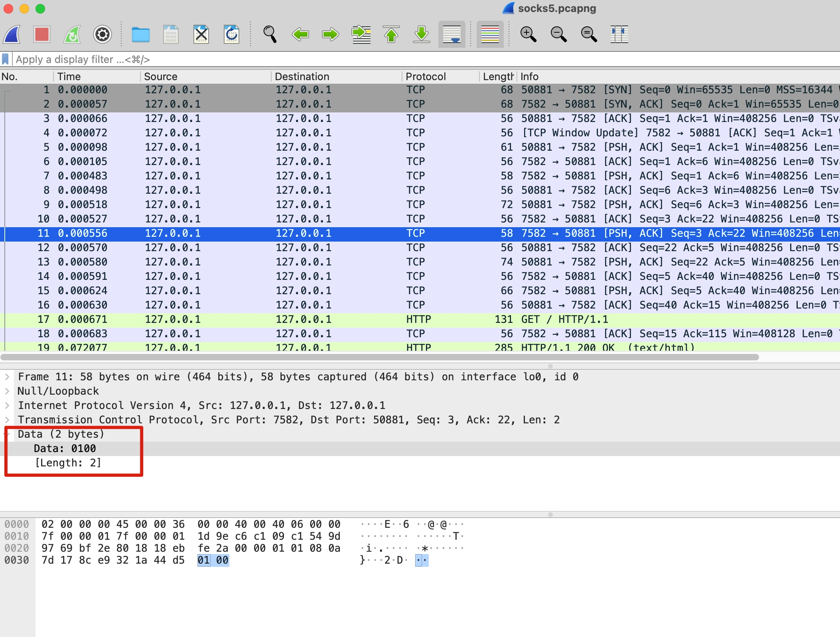Open capture options gear icon
The height and width of the screenshot is (637, 840).
tap(102, 35)
